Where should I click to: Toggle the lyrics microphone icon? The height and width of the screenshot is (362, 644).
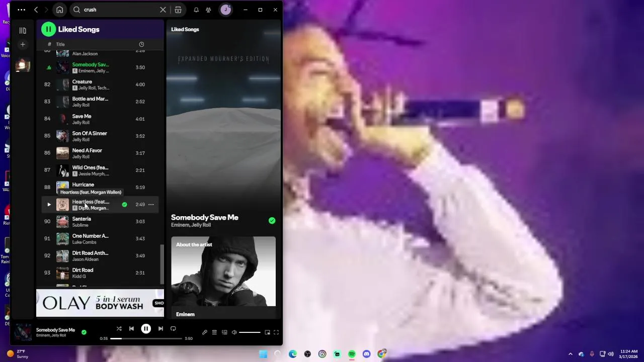[205, 332]
